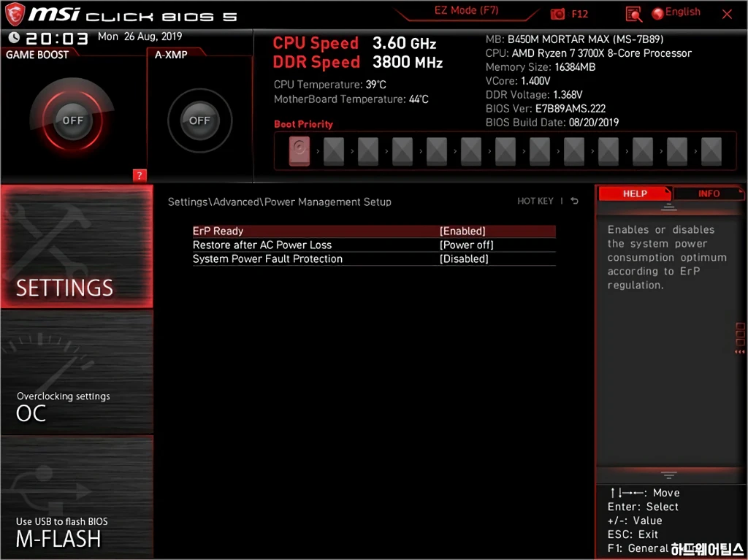This screenshot has width=748, height=560.
Task: Click the MSI dragon shield logo
Action: point(15,14)
